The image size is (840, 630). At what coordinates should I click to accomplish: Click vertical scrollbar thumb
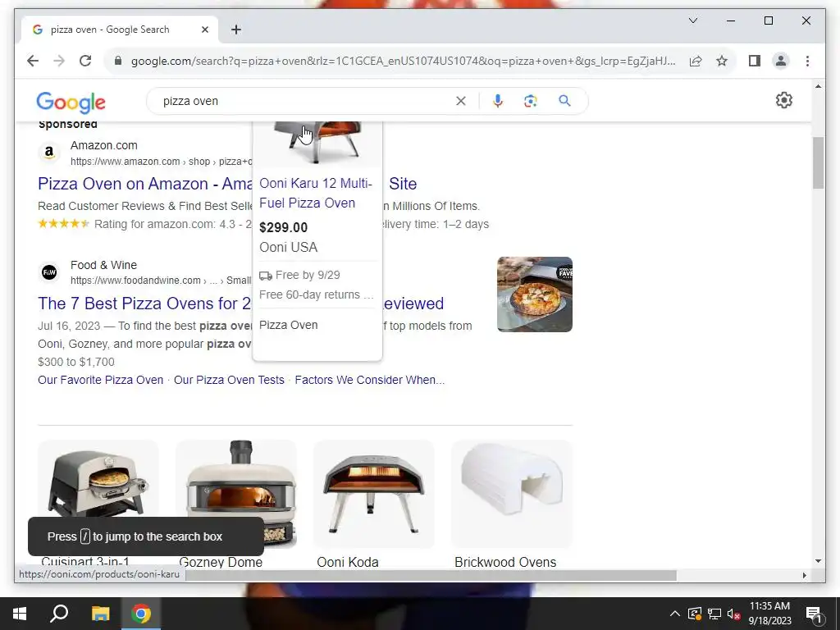point(818,163)
